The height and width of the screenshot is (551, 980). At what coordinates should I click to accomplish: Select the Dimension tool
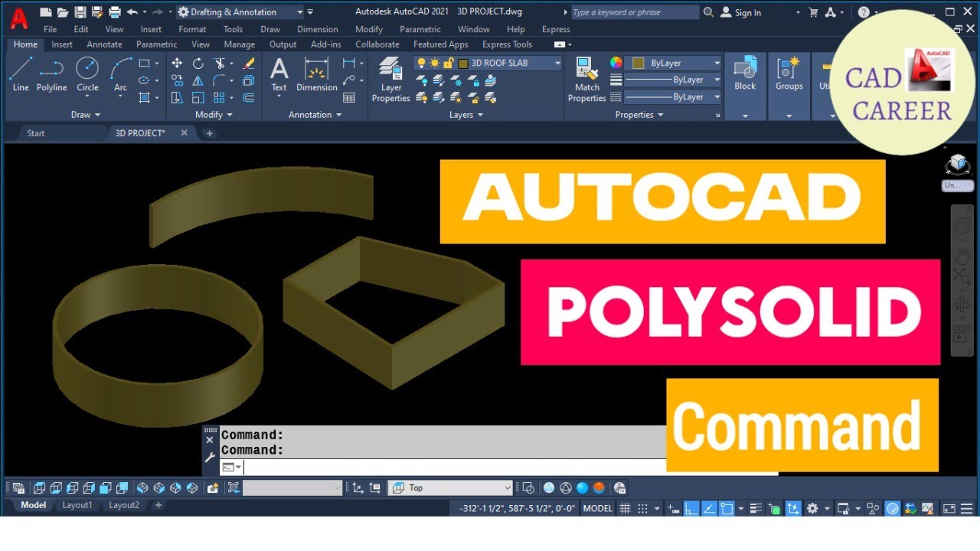(317, 74)
